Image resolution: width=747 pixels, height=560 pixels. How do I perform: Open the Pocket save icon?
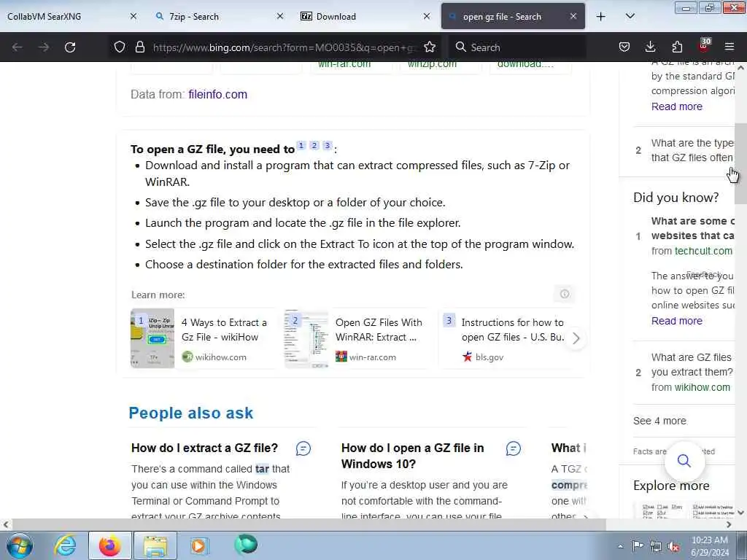tap(624, 47)
